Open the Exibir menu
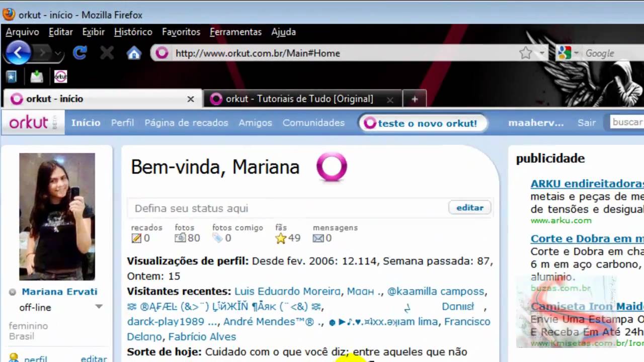Screen dimensions: 644x362 [93, 32]
